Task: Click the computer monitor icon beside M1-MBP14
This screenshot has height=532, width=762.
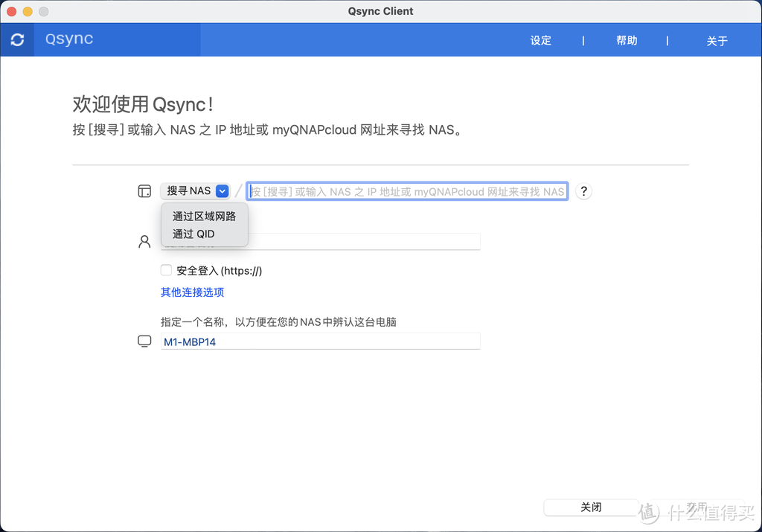Action: [144, 340]
